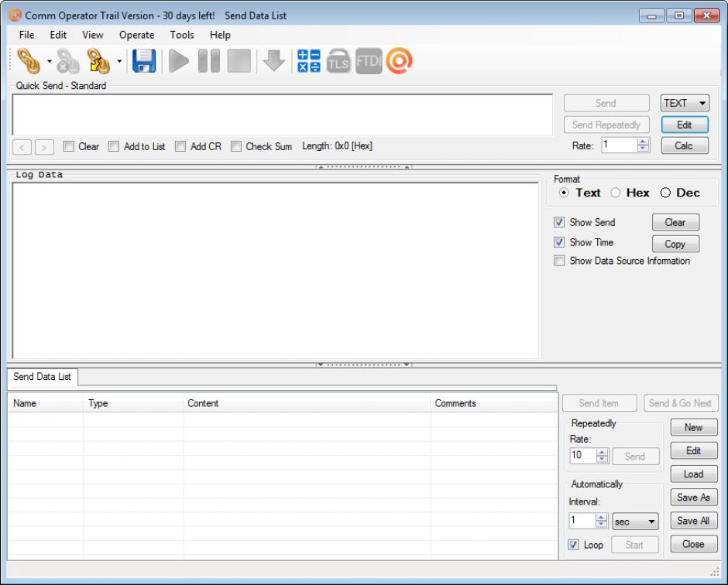Expand the connection settings dropdown arrow

click(x=119, y=61)
